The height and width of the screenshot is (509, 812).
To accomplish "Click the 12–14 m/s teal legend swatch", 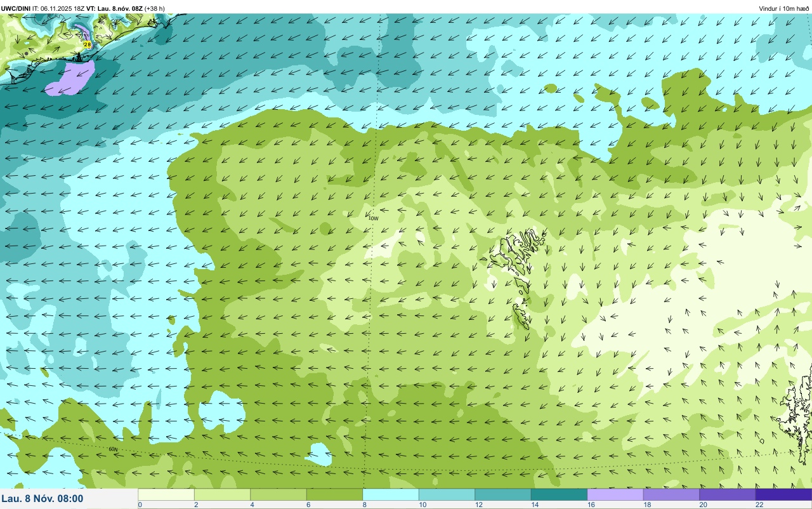I will [503, 494].
